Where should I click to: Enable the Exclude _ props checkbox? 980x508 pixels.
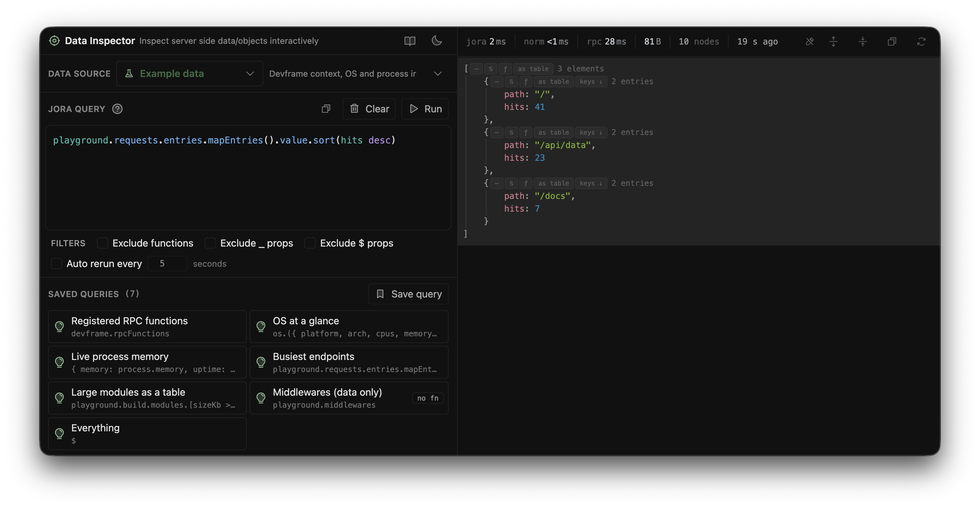[210, 243]
